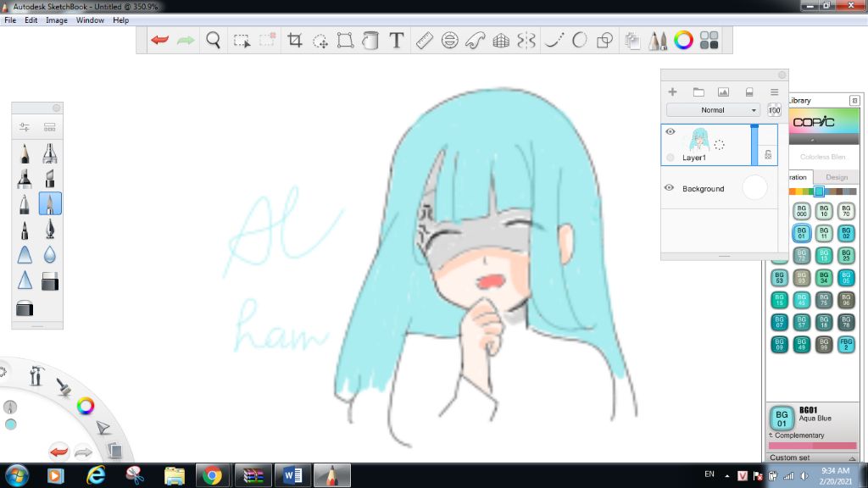Open the Window menu
The image size is (868, 488).
click(x=90, y=20)
